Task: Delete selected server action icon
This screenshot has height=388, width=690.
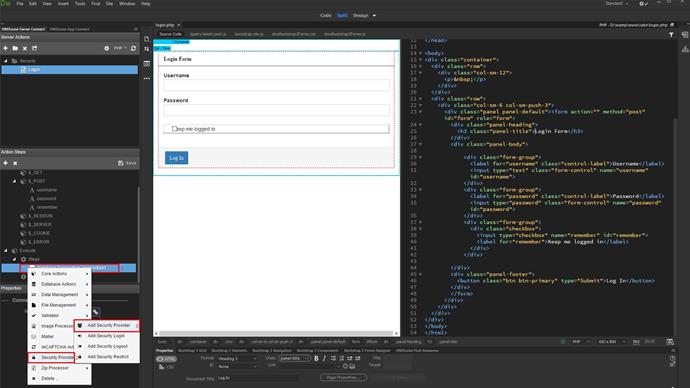Action: (x=25, y=48)
